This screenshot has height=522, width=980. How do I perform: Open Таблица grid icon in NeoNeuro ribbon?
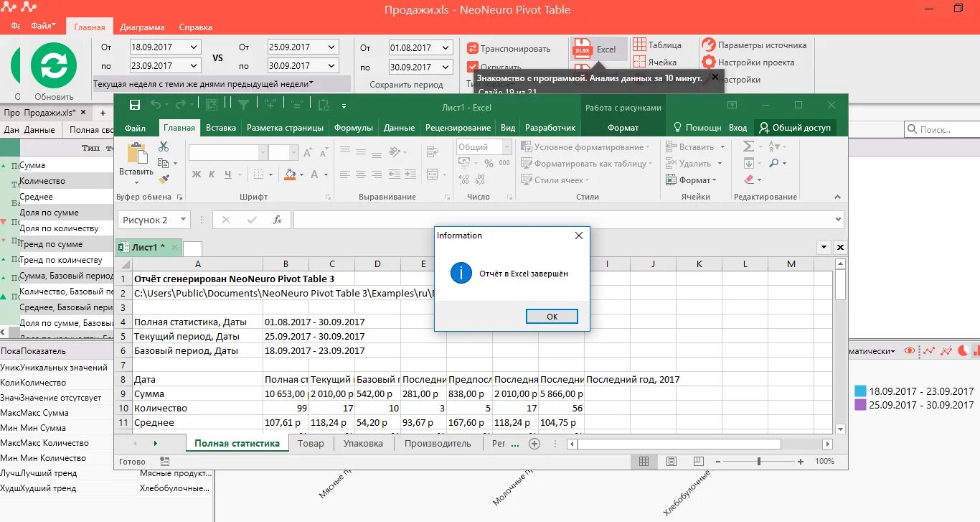(639, 45)
